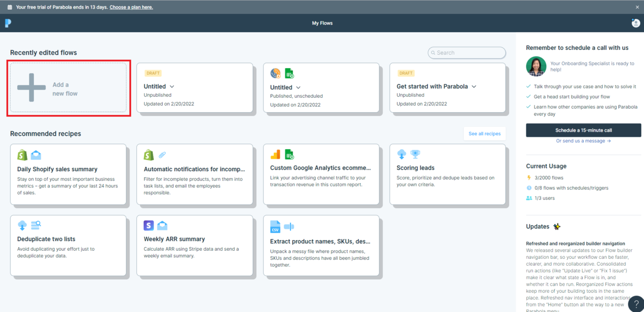Click the search list icon on Deduplicate two lists
The image size is (644, 312).
[x=36, y=225]
